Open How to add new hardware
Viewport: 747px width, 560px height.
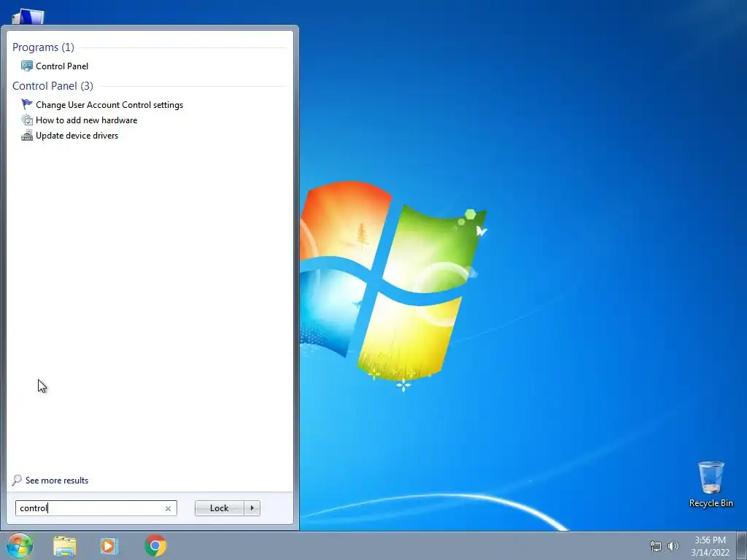pyautogui.click(x=86, y=120)
